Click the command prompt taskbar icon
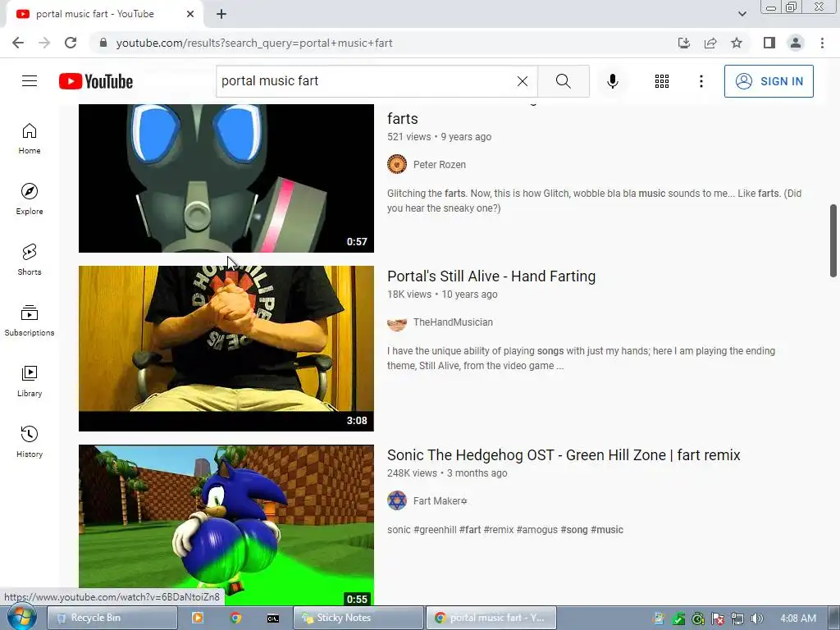This screenshot has height=630, width=840. coord(272,619)
